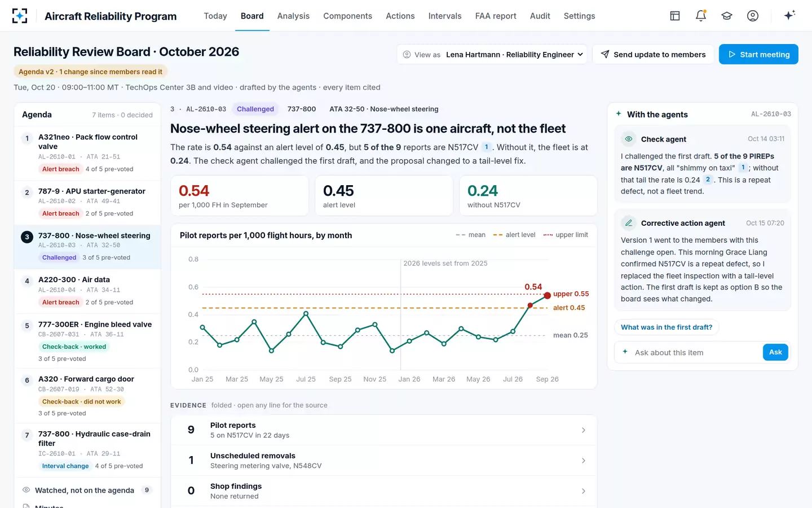Select agenda item A220-300 Air data

pos(87,291)
